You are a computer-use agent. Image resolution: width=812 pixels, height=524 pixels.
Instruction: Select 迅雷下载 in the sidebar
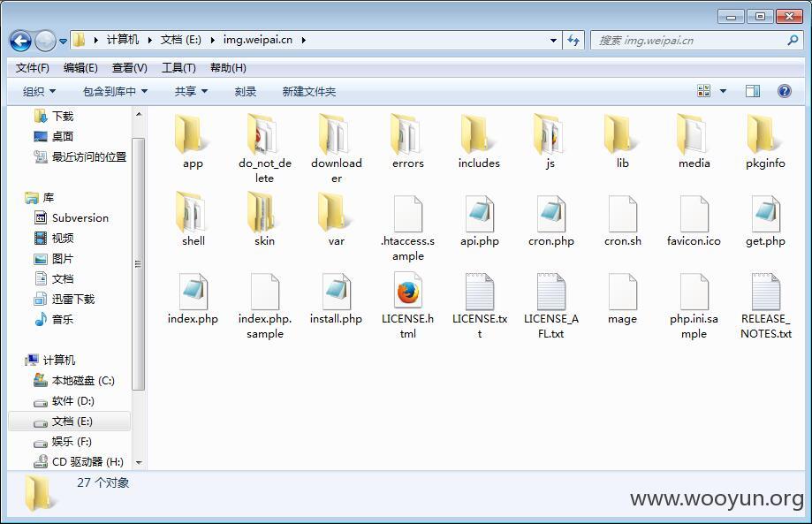[65, 299]
